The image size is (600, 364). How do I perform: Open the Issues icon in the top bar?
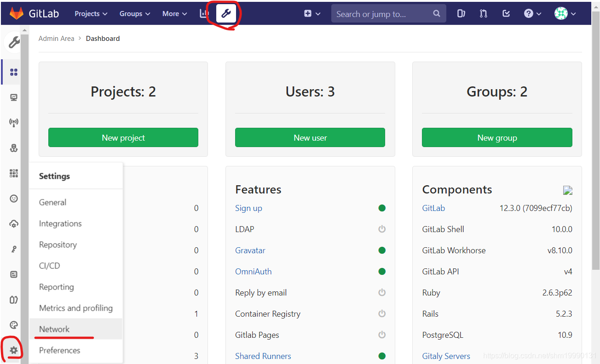pos(461,14)
